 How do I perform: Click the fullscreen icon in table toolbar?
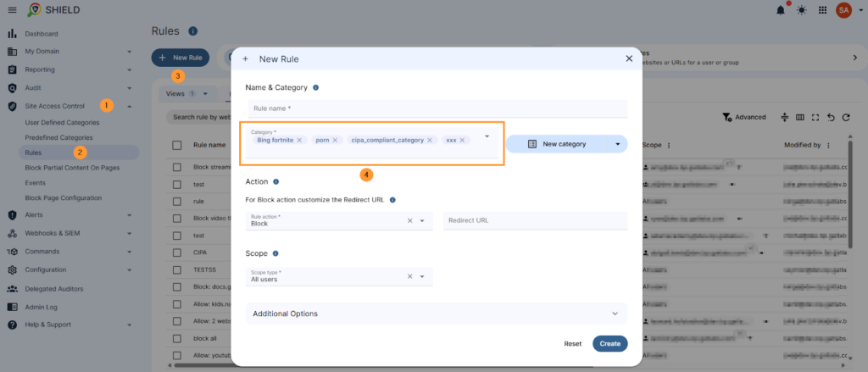click(815, 117)
